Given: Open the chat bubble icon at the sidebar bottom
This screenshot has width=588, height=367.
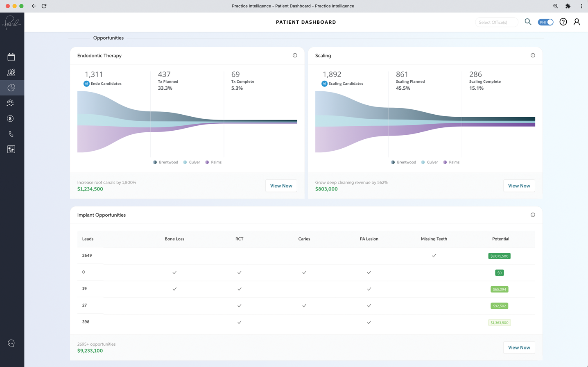Looking at the screenshot, I should click(11, 343).
